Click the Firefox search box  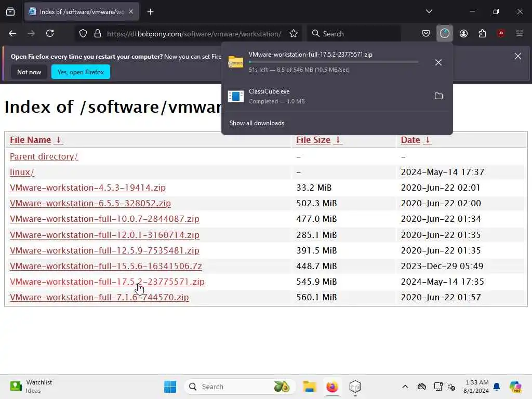tap(354, 34)
